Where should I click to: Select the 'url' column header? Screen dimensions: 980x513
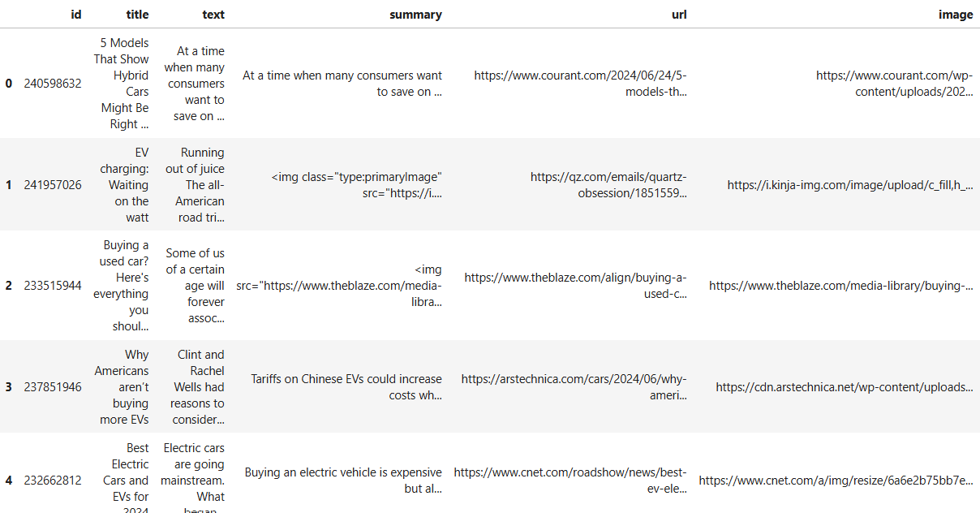(x=679, y=15)
